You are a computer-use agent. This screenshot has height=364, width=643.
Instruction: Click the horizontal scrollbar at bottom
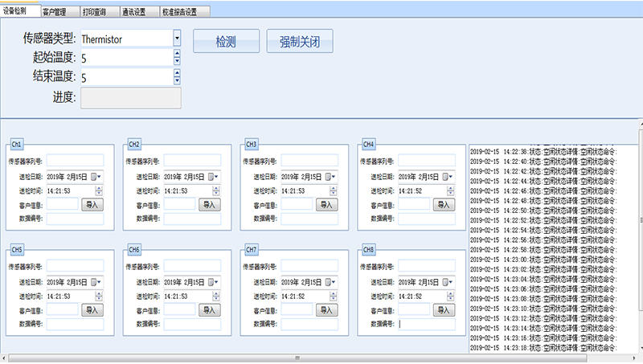(x=297, y=358)
